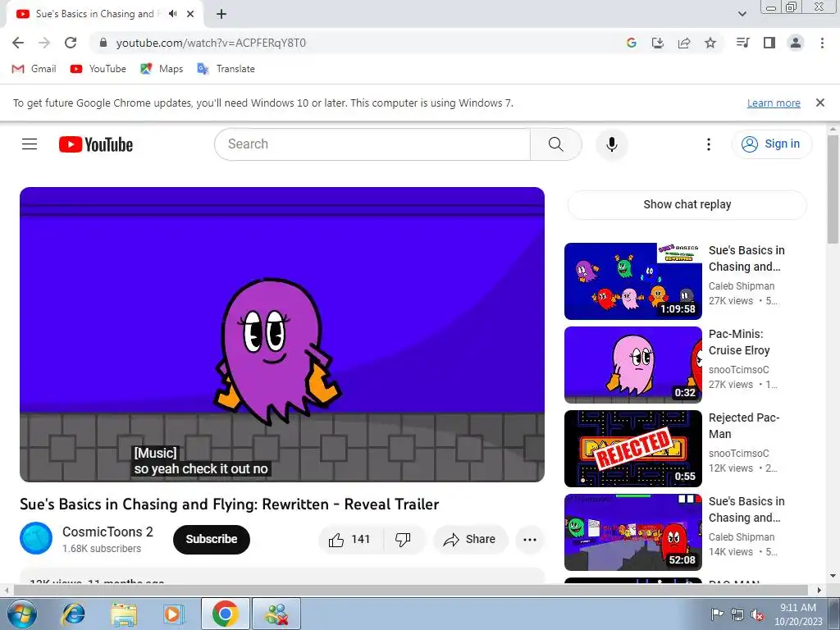
Task: Focus the YouTube Search box
Action: coord(372,144)
